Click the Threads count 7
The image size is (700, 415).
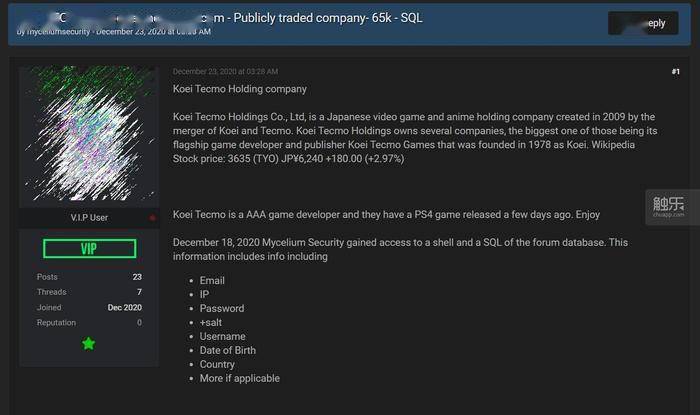click(139, 292)
